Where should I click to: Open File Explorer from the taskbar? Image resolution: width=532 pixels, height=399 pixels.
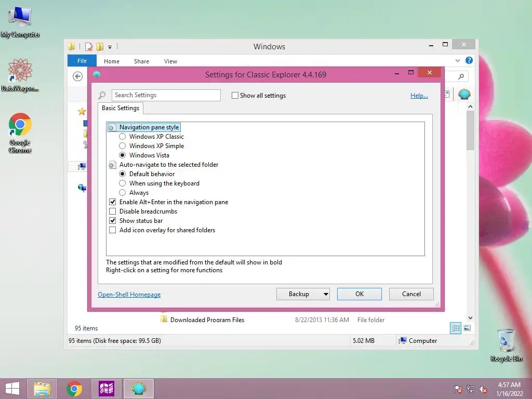pyautogui.click(x=42, y=389)
